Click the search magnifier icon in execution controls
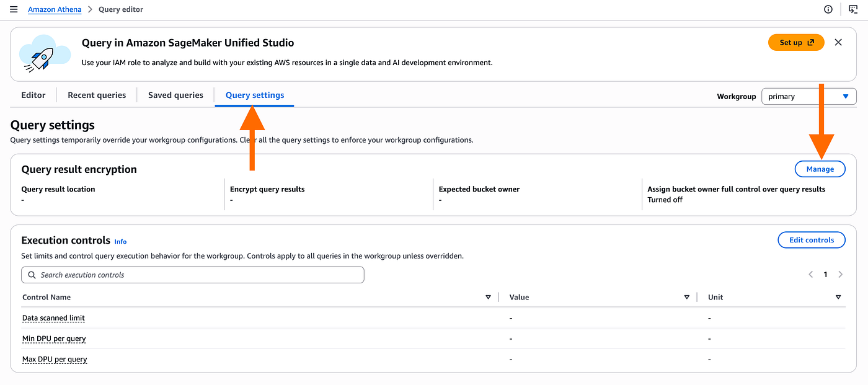The height and width of the screenshot is (385, 868). pos(32,275)
